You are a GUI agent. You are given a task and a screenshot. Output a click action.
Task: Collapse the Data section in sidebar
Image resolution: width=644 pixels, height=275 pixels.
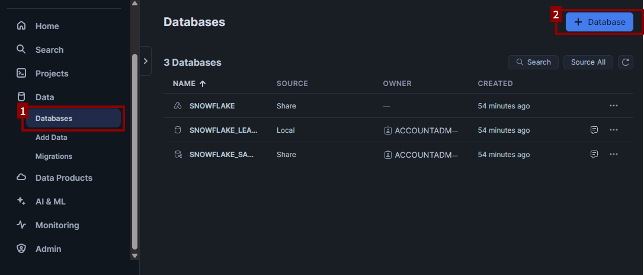(45, 97)
